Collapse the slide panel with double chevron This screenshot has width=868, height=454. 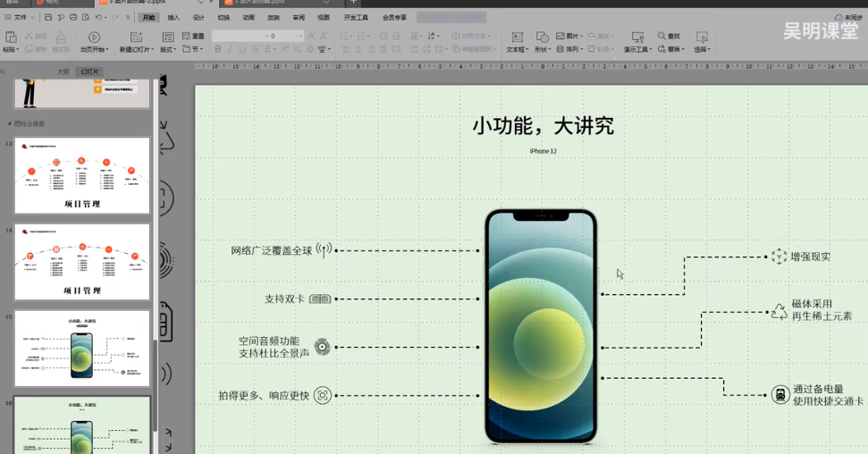pos(4,71)
